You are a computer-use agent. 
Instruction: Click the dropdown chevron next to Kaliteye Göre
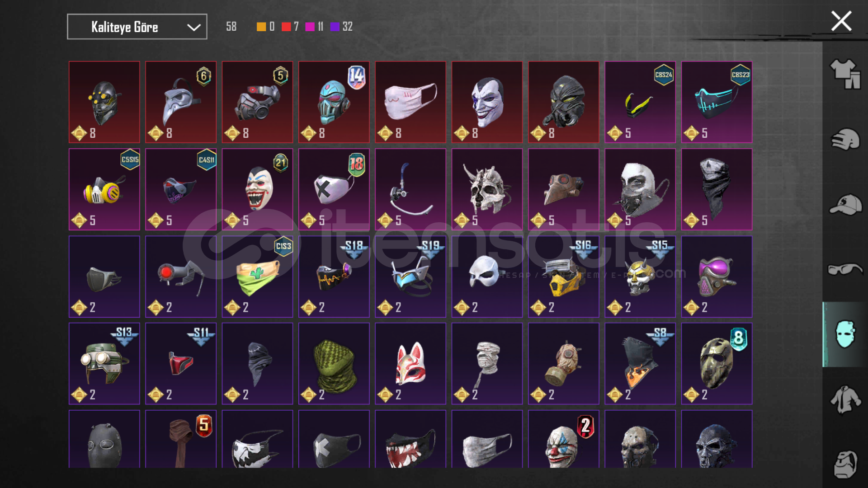coord(193,28)
